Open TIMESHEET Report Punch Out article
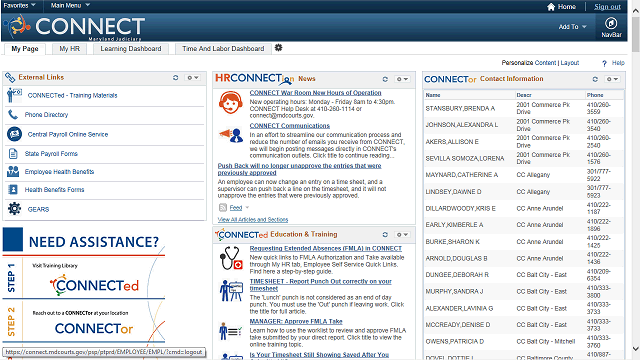The image size is (640, 360). [320, 284]
